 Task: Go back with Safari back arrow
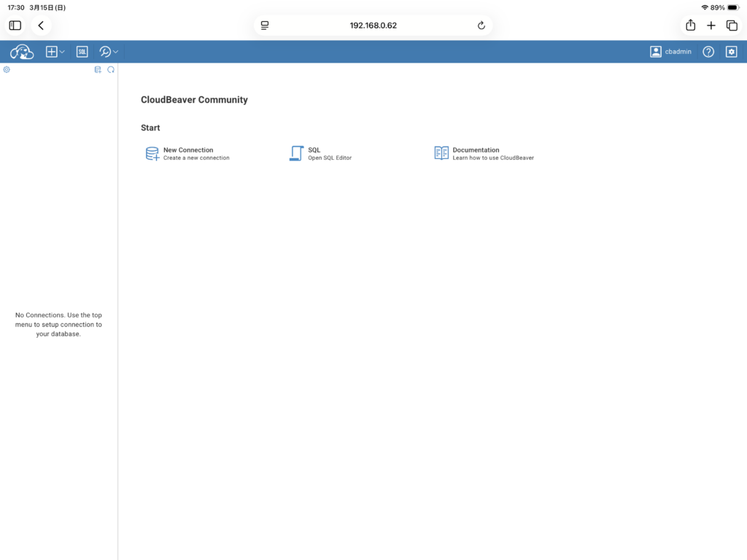coord(41,26)
